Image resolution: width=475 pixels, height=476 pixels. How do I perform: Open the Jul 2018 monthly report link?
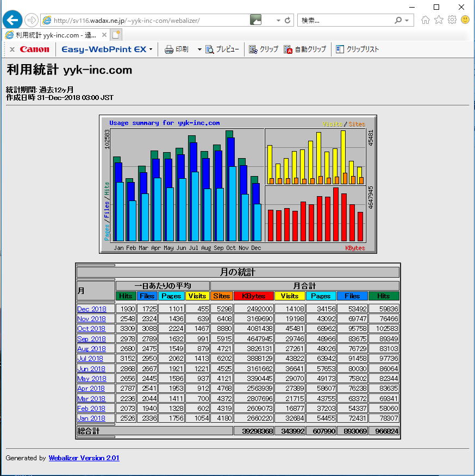pos(90,358)
